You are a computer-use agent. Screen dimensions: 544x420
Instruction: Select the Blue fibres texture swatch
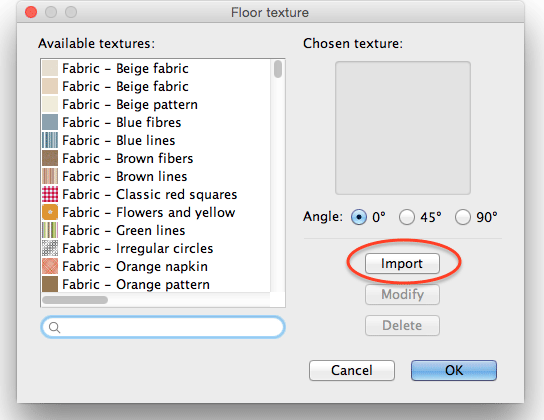50,122
